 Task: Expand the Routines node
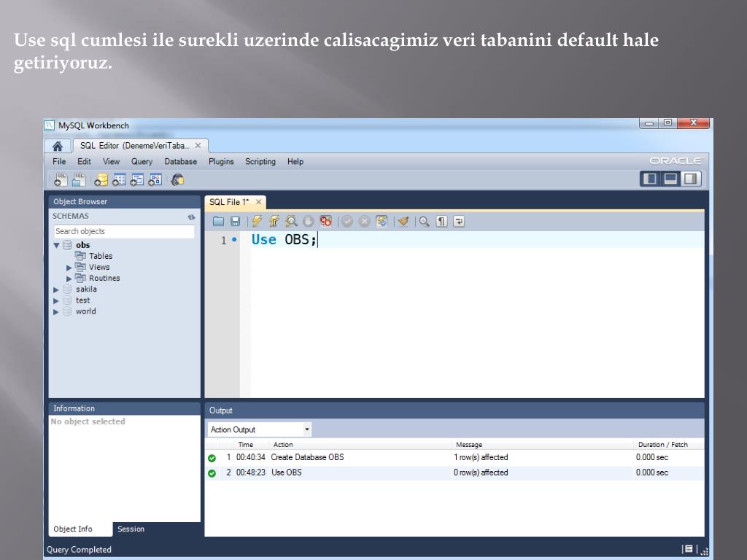(69, 279)
